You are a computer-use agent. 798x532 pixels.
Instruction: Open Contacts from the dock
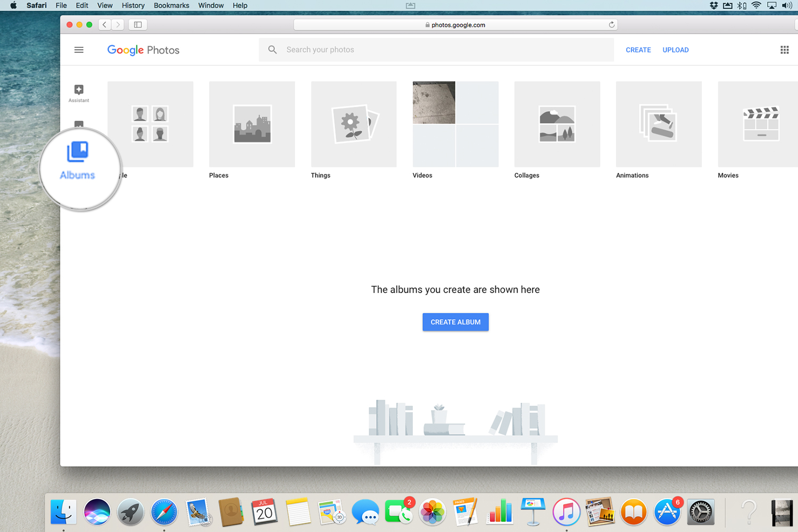(231, 512)
